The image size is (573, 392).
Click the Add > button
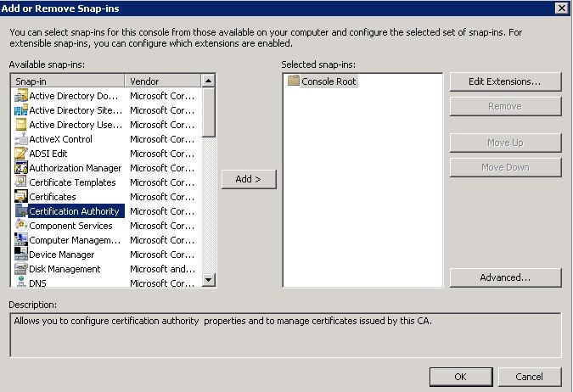point(249,179)
